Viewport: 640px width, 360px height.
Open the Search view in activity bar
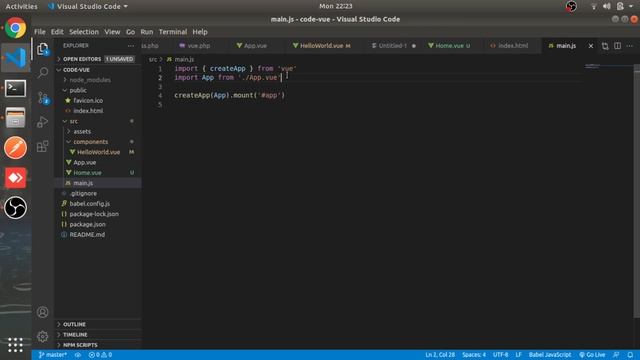[x=42, y=73]
